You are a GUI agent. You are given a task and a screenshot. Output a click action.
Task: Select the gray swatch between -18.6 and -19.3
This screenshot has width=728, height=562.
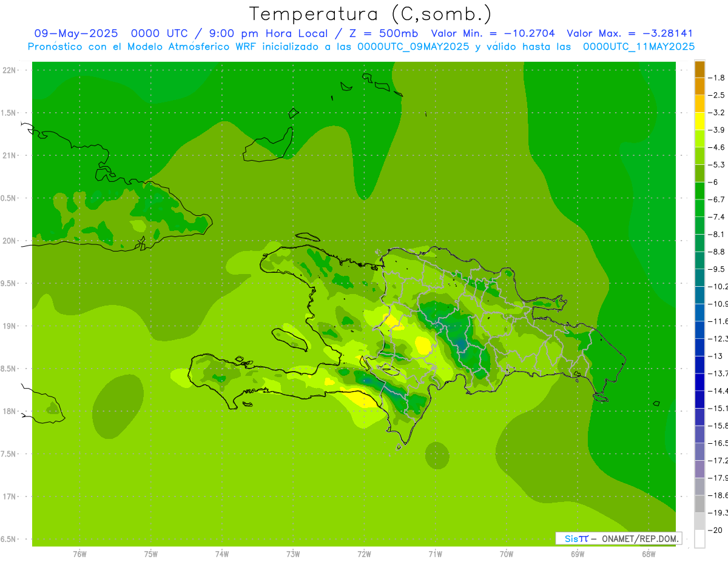click(699, 504)
